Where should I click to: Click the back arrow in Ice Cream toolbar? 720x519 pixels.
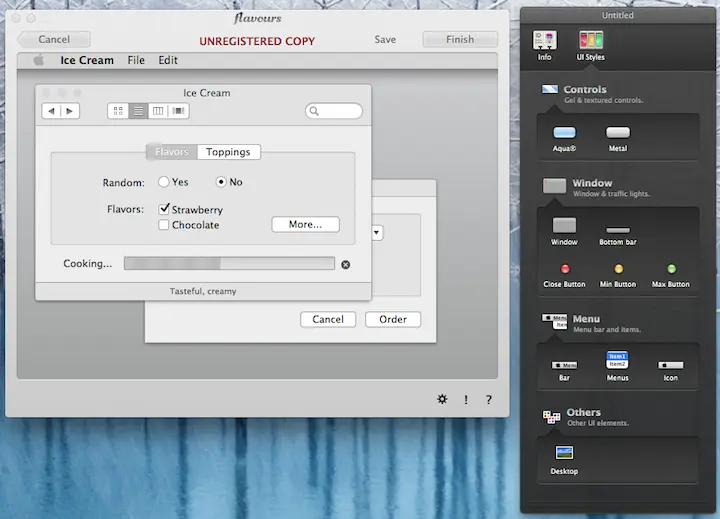pos(51,111)
